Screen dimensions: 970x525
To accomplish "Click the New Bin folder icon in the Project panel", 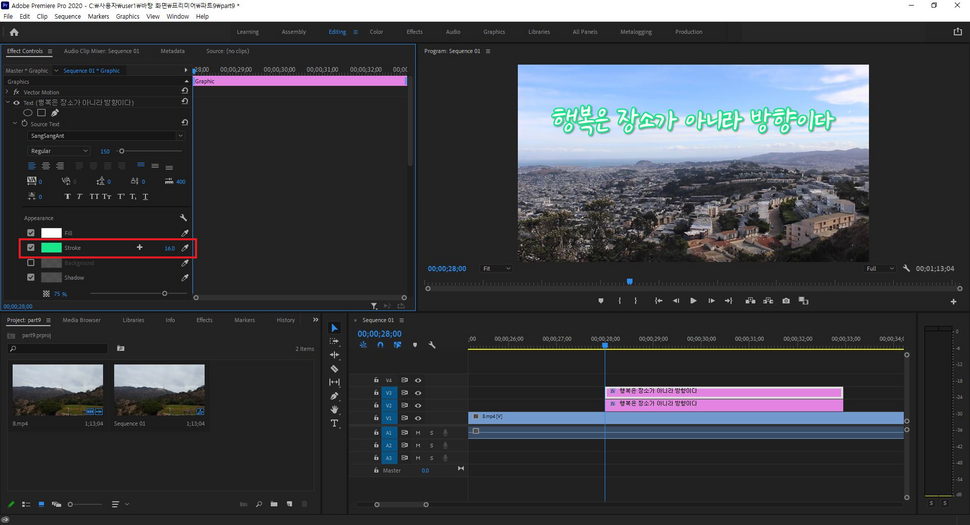I will tap(274, 505).
